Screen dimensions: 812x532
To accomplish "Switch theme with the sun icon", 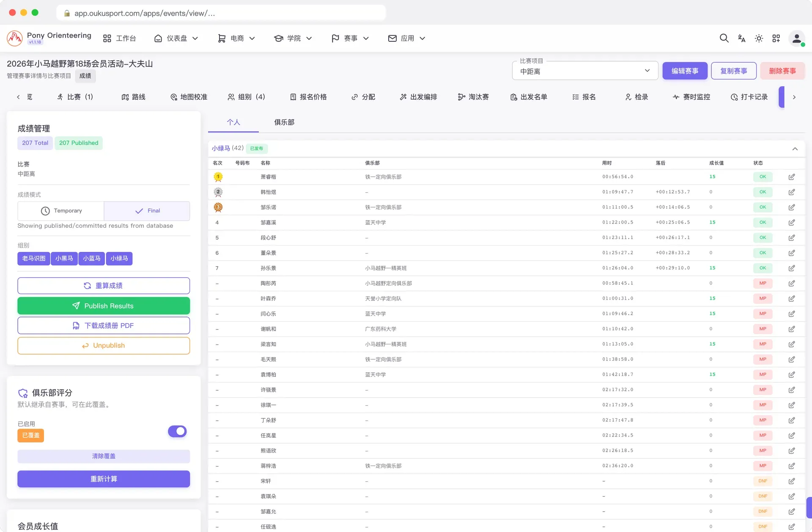I will point(759,38).
